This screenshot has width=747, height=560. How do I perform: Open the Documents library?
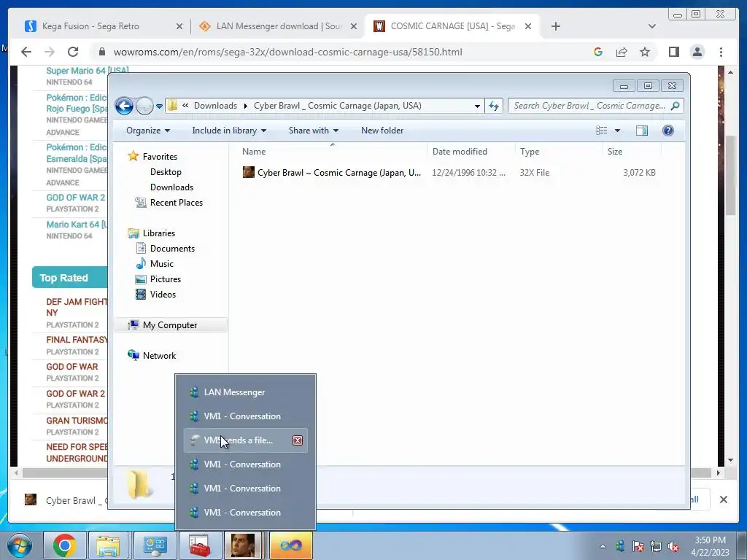coord(166,249)
